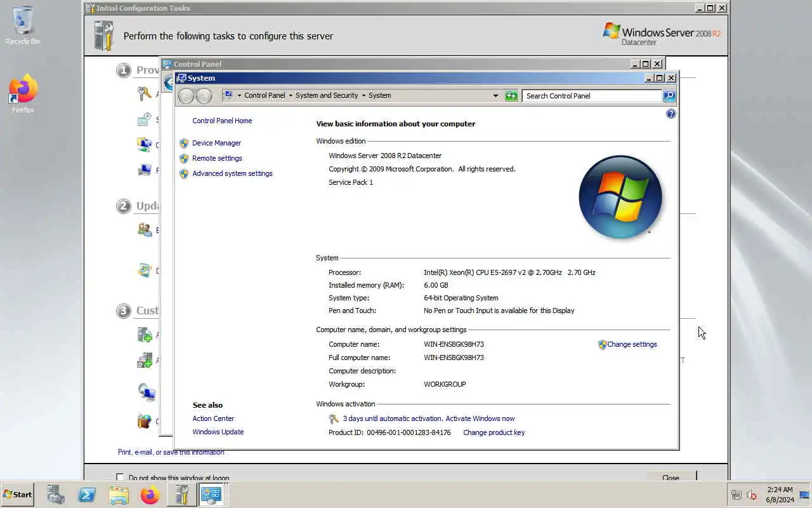Expand dropdown arrow before System and Security breadcrumb
The height and width of the screenshot is (508, 812).
tap(290, 96)
